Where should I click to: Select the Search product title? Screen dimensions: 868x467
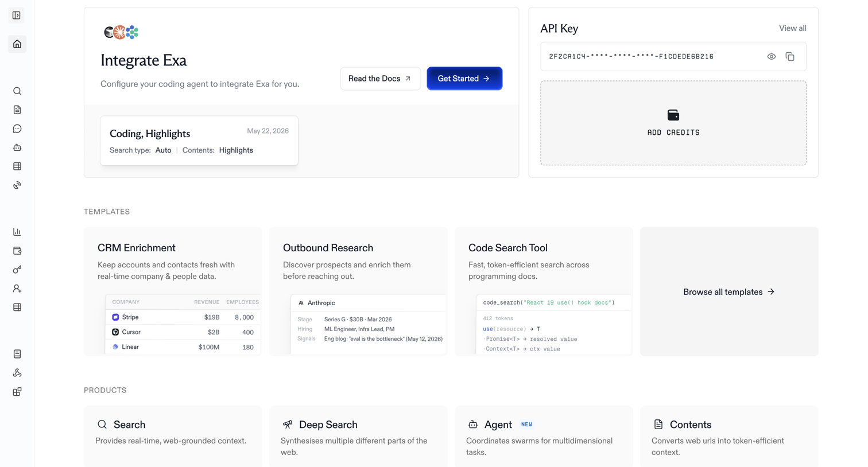point(129,425)
